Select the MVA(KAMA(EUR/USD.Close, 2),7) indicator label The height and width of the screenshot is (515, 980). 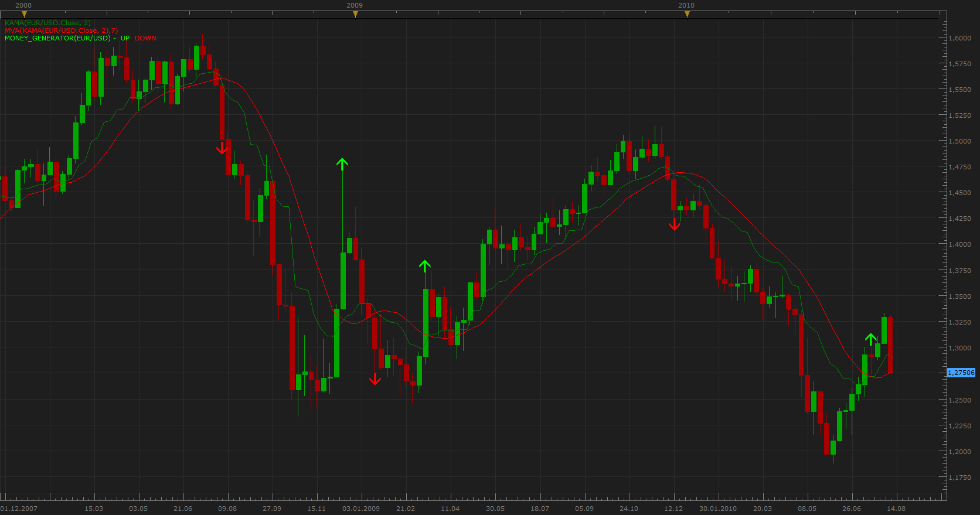(x=61, y=30)
